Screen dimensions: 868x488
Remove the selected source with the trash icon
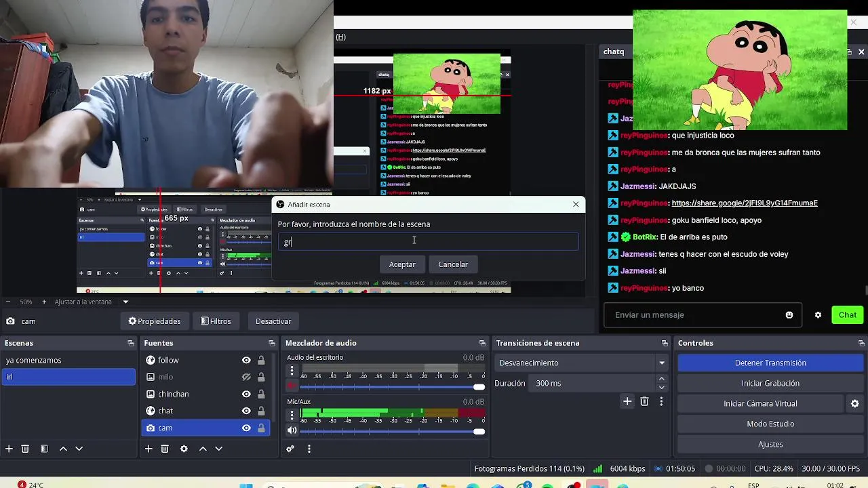point(165,449)
